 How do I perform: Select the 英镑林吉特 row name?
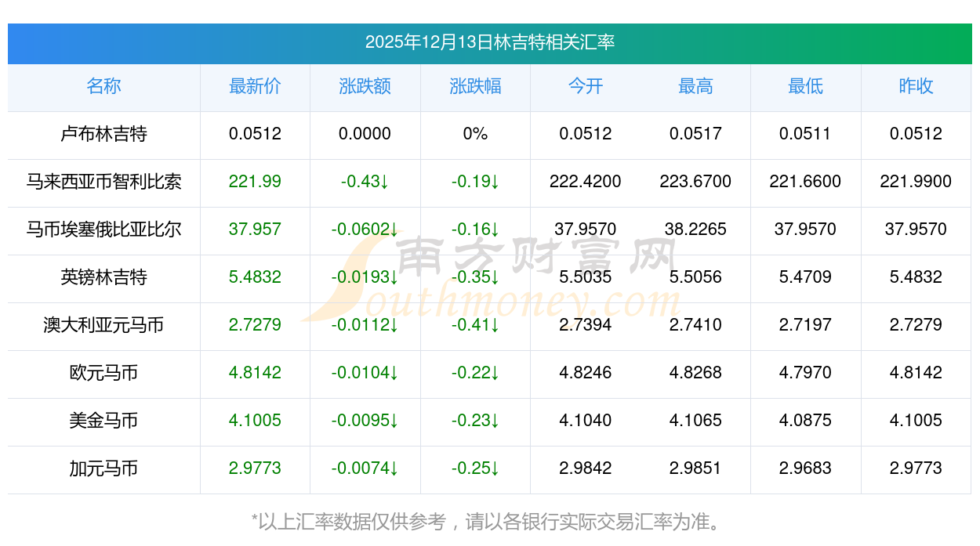click(103, 277)
